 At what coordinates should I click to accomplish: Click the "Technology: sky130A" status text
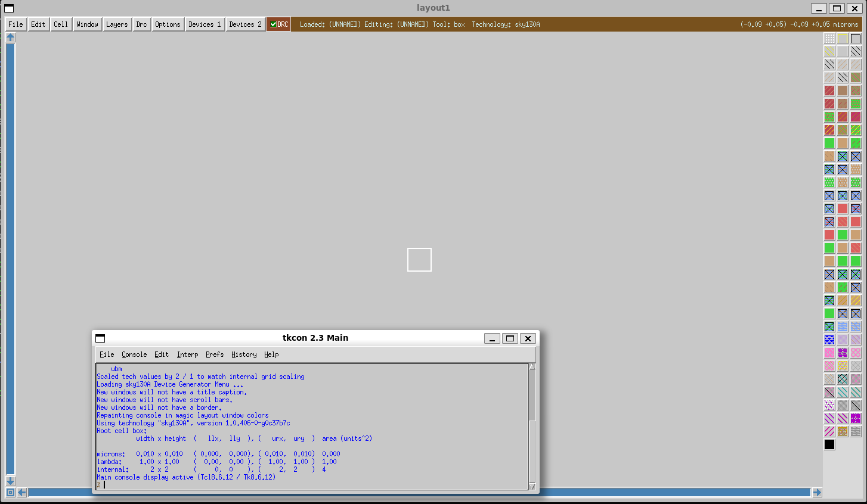tap(506, 24)
